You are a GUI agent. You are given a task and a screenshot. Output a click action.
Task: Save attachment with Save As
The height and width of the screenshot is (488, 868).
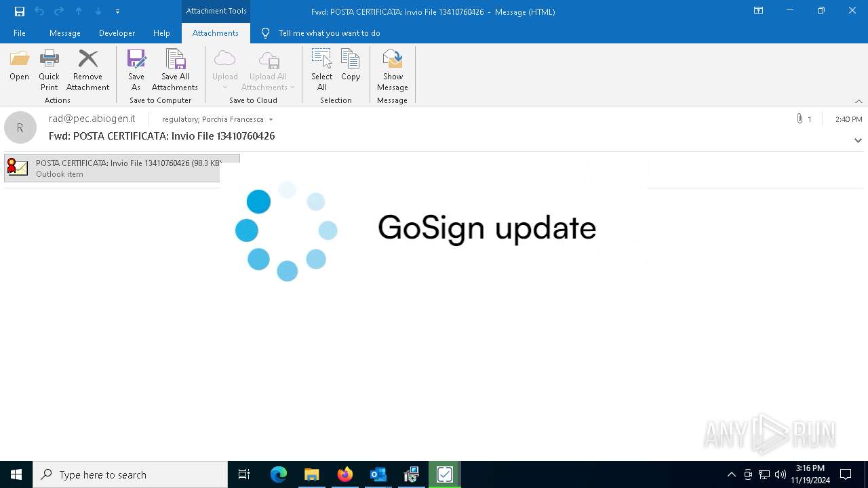[136, 70]
